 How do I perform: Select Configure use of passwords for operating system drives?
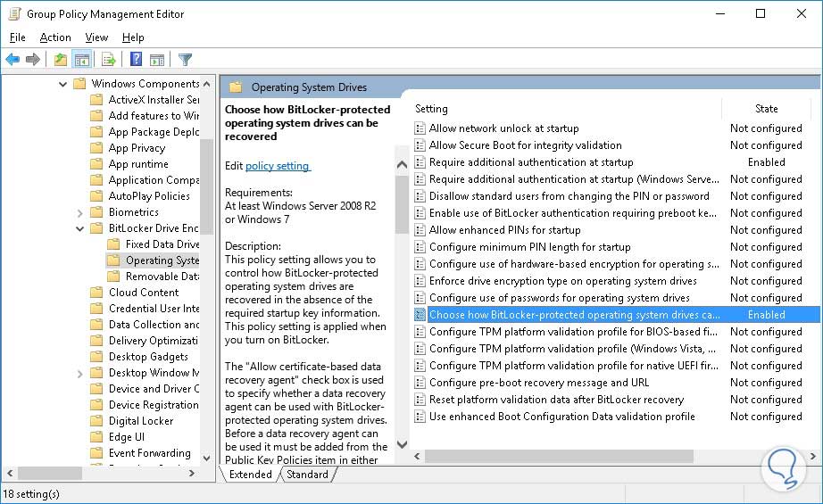coord(560,298)
